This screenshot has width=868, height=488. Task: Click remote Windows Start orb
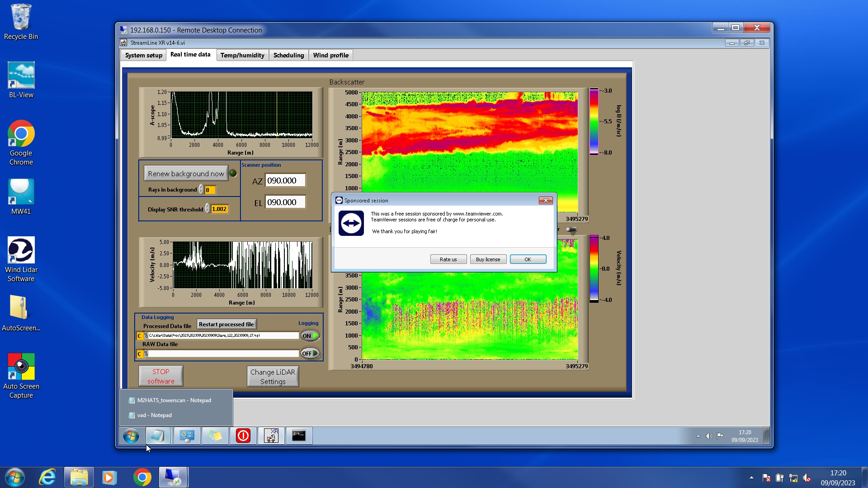point(131,436)
